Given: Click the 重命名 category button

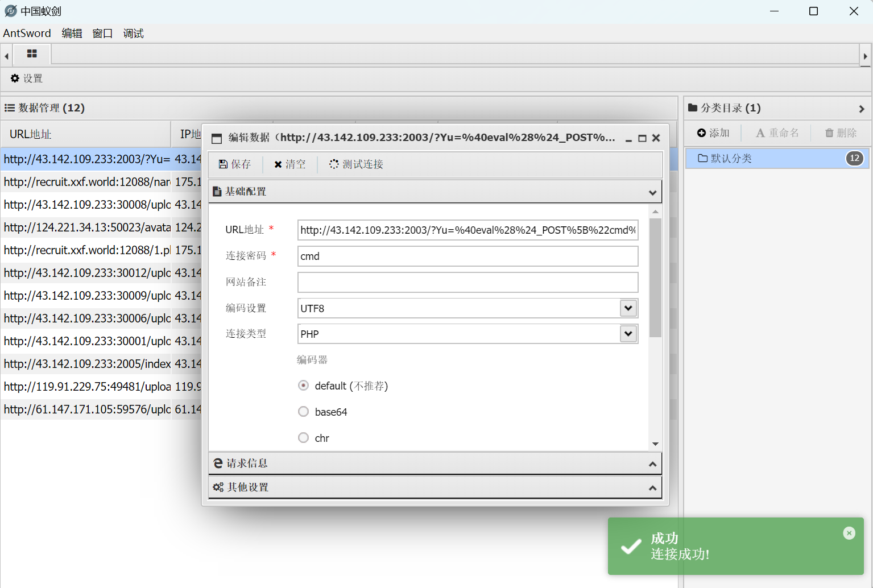Looking at the screenshot, I should click(777, 132).
